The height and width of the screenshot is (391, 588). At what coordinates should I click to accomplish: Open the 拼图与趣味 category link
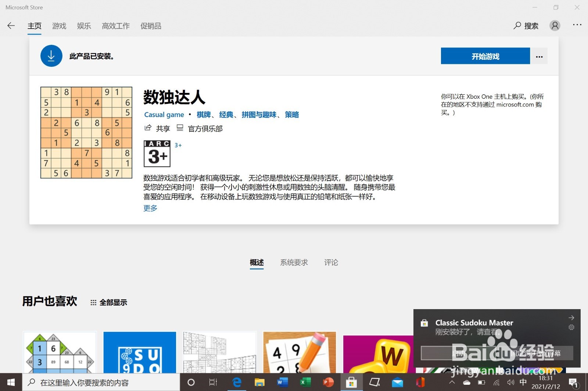pos(259,115)
